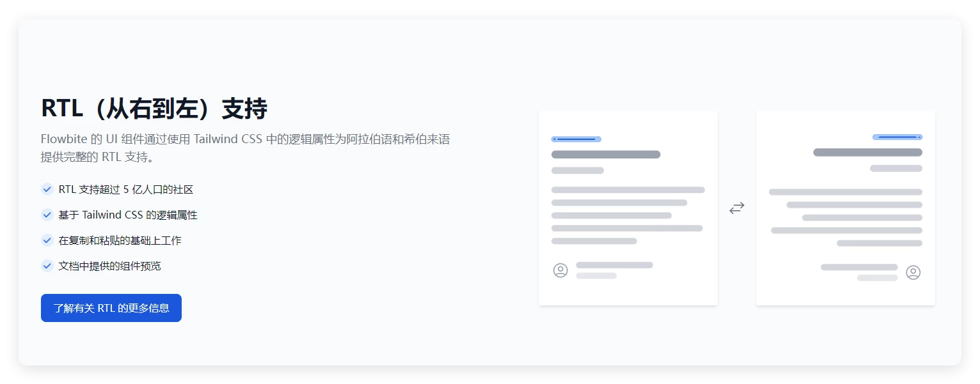The height and width of the screenshot is (384, 980).
Task: Select the "在复制和粘贴的基础上工作" list text
Action: coord(120,241)
